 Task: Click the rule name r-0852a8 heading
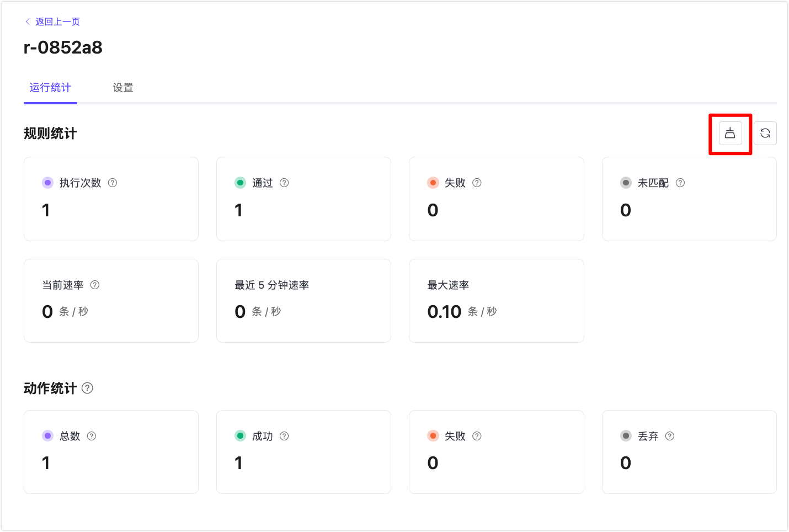coord(63,47)
